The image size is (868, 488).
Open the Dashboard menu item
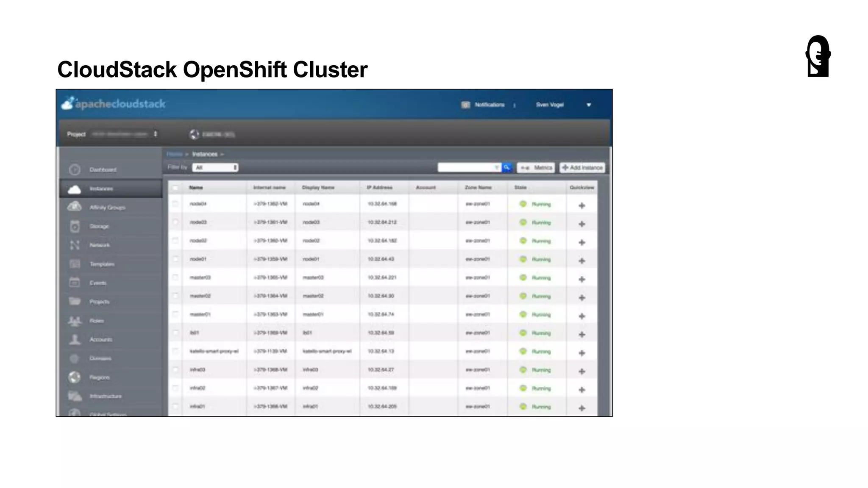[103, 169]
